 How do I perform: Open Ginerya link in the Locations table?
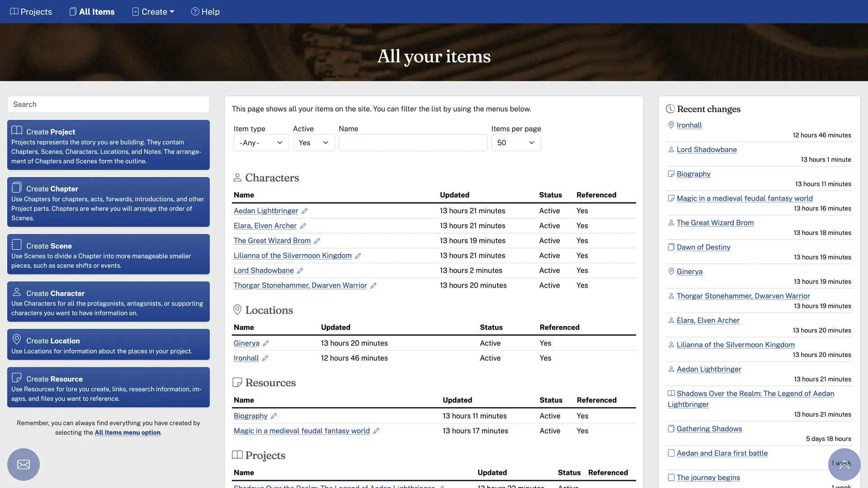click(x=246, y=343)
